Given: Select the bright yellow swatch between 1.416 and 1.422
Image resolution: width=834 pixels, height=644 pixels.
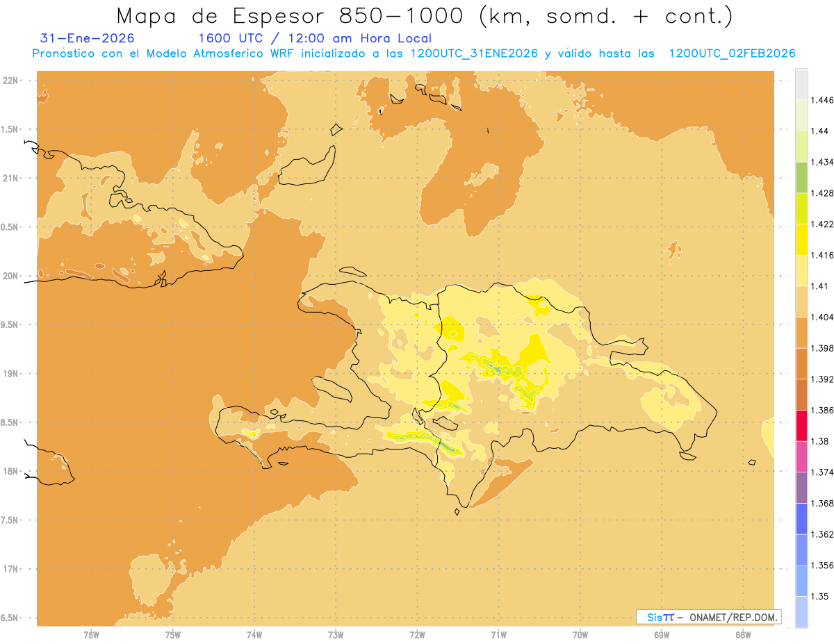Looking at the screenshot, I should click(801, 239).
